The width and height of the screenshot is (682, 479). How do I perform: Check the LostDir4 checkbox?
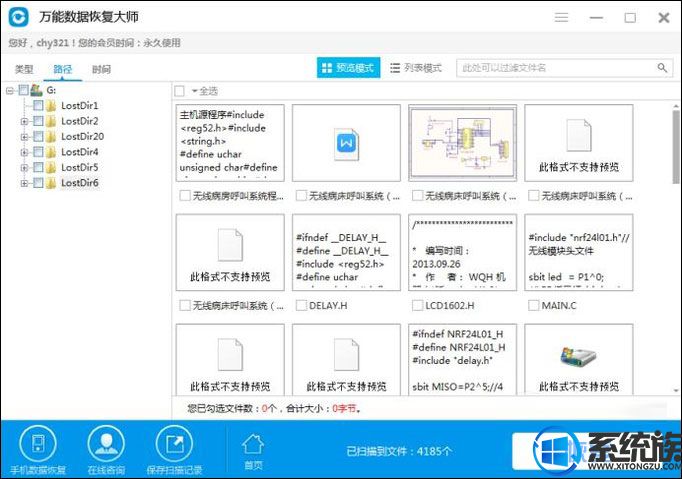coord(38,152)
